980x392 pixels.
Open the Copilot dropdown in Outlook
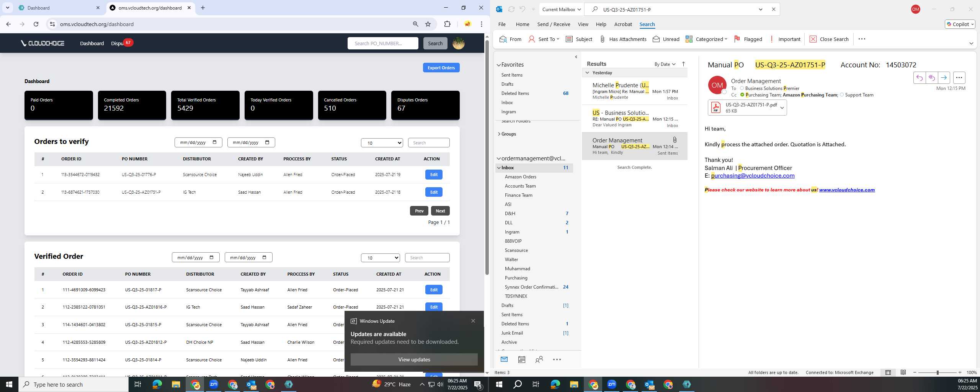point(960,24)
